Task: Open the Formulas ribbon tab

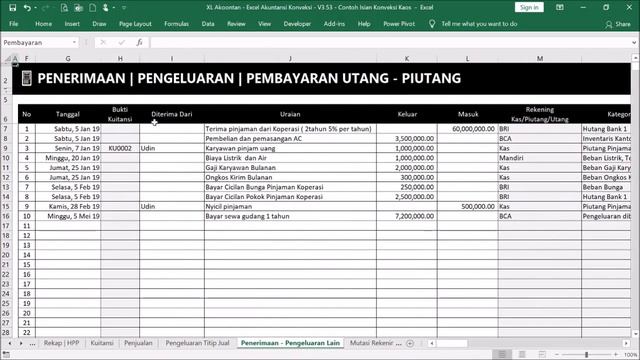Action: tap(176, 24)
